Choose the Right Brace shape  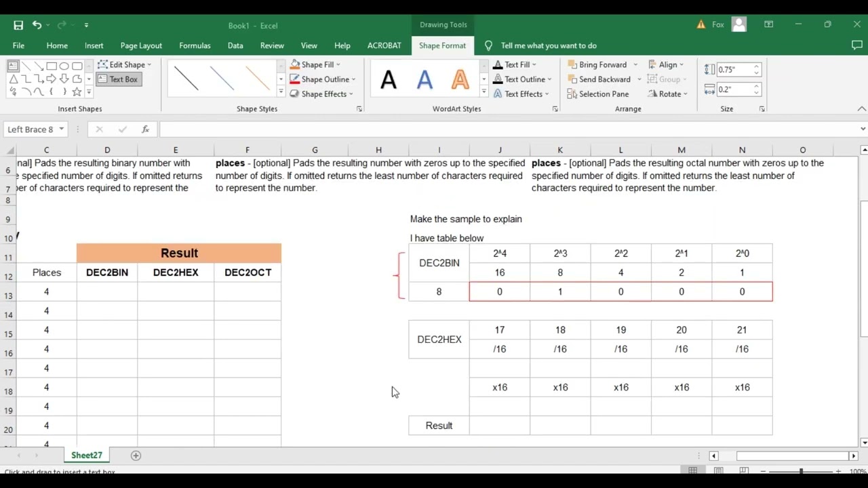tap(64, 91)
